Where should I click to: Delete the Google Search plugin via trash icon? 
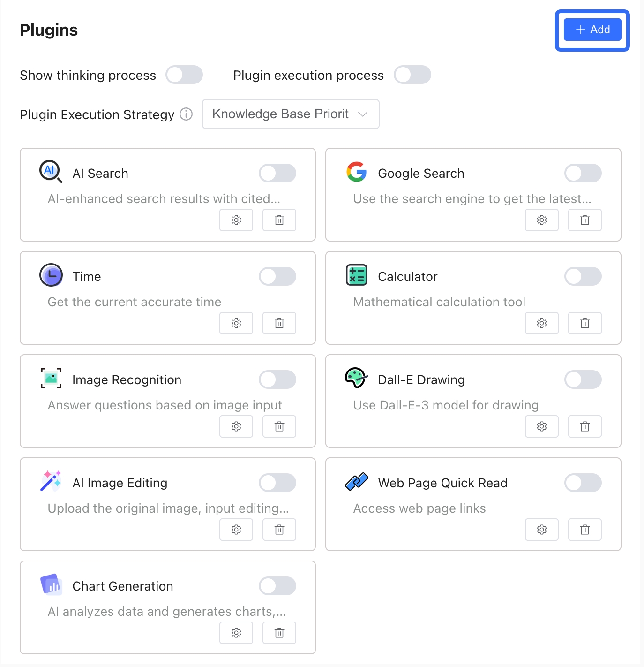pyautogui.click(x=585, y=220)
